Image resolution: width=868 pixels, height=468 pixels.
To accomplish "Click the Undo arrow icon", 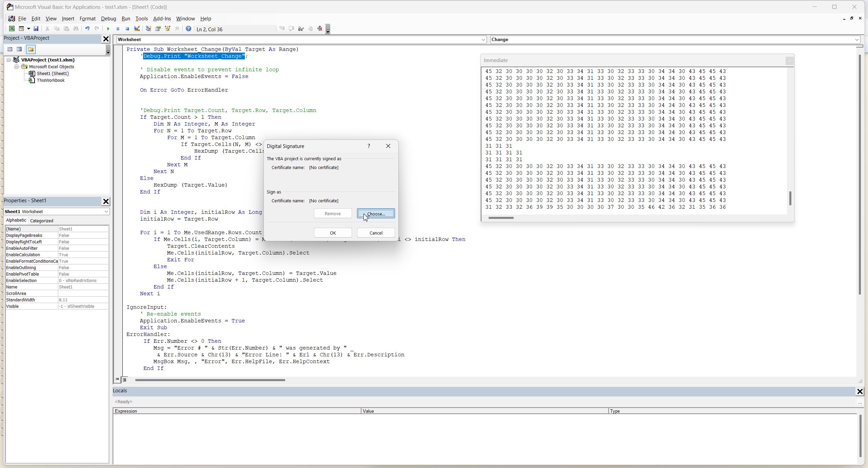I will pos(87,29).
